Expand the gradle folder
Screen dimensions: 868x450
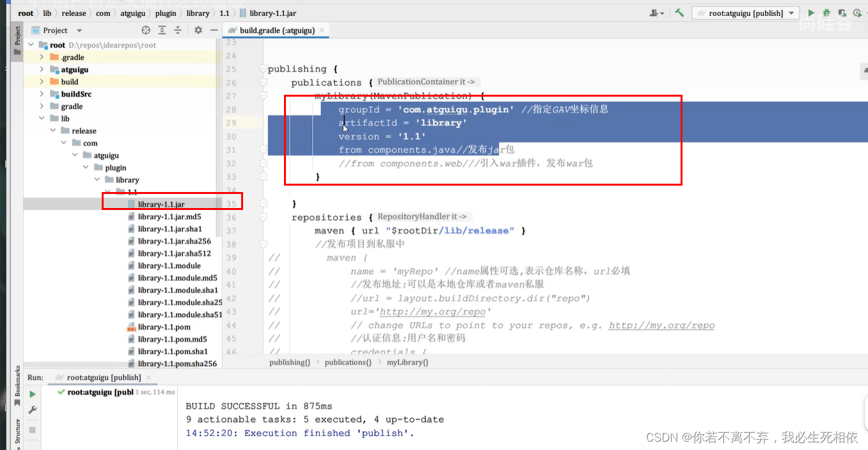pos(42,106)
